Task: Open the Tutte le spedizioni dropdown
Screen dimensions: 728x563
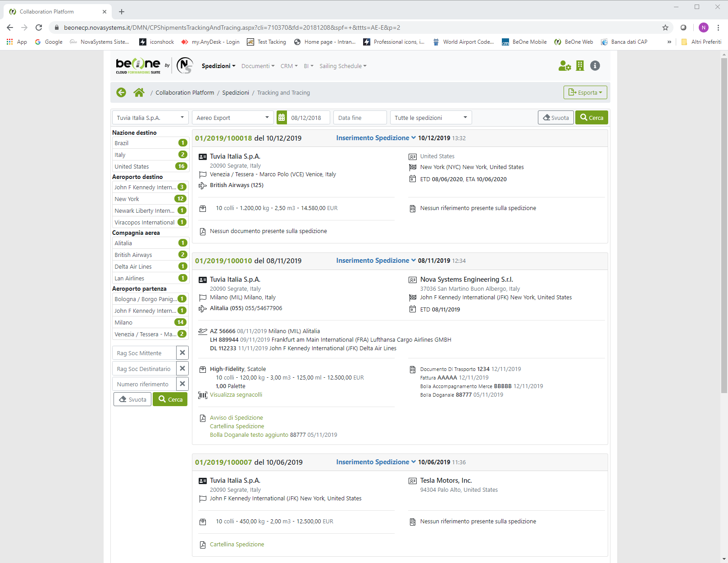Action: [x=431, y=118]
